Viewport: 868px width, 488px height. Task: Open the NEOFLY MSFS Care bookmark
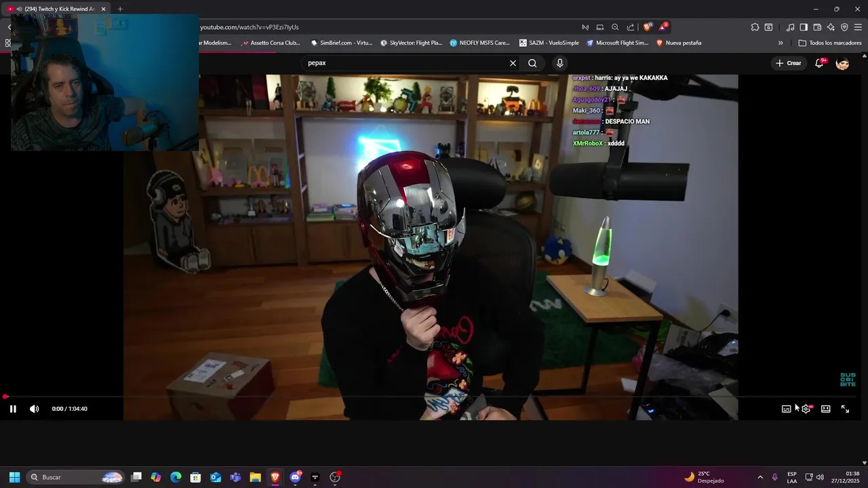[x=480, y=43]
